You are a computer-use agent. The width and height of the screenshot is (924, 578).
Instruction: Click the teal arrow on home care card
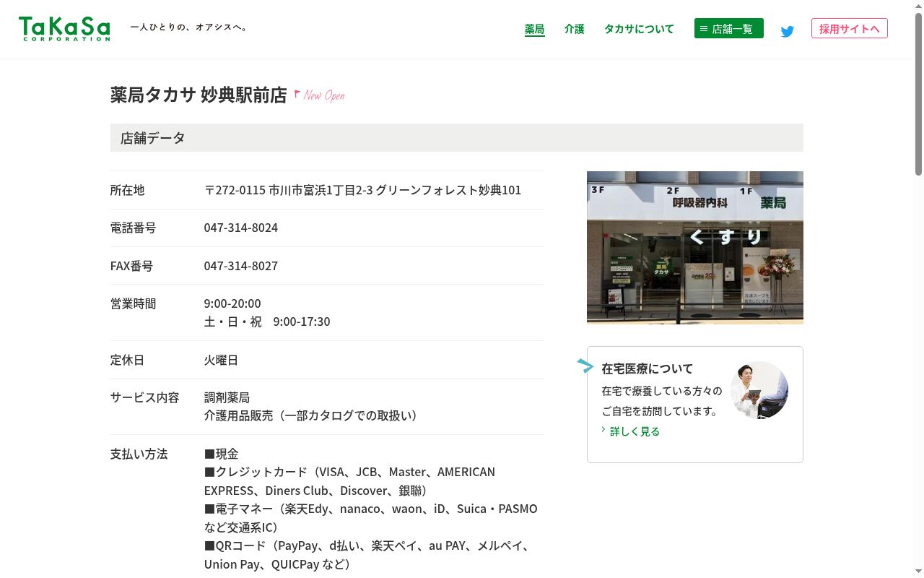coord(585,366)
